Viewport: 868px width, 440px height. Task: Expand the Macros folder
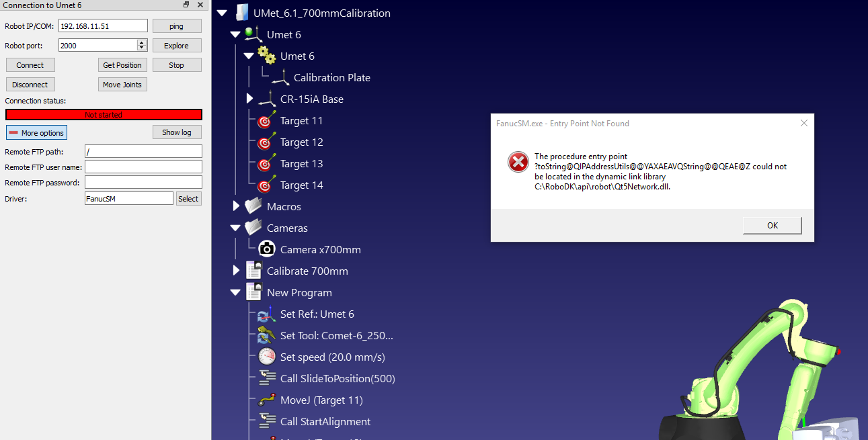[x=236, y=206]
